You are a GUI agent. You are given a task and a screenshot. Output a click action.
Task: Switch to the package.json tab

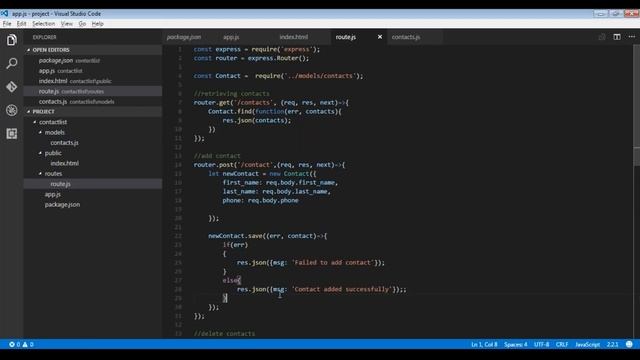tap(184, 37)
